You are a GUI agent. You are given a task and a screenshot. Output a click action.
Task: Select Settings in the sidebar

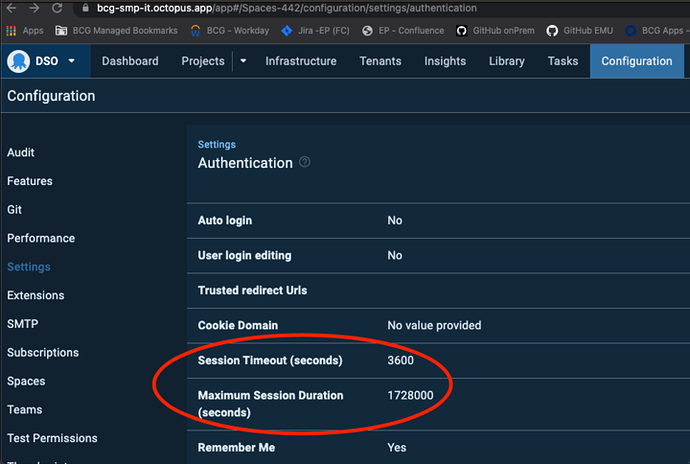29,267
